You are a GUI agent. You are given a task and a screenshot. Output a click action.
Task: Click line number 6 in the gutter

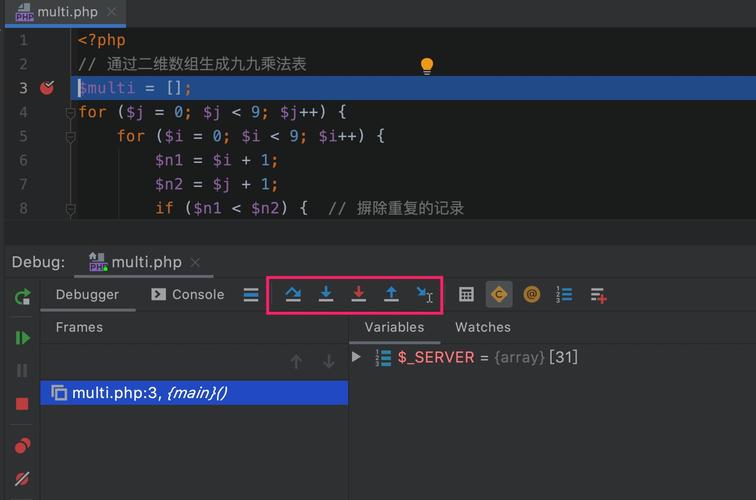23,160
